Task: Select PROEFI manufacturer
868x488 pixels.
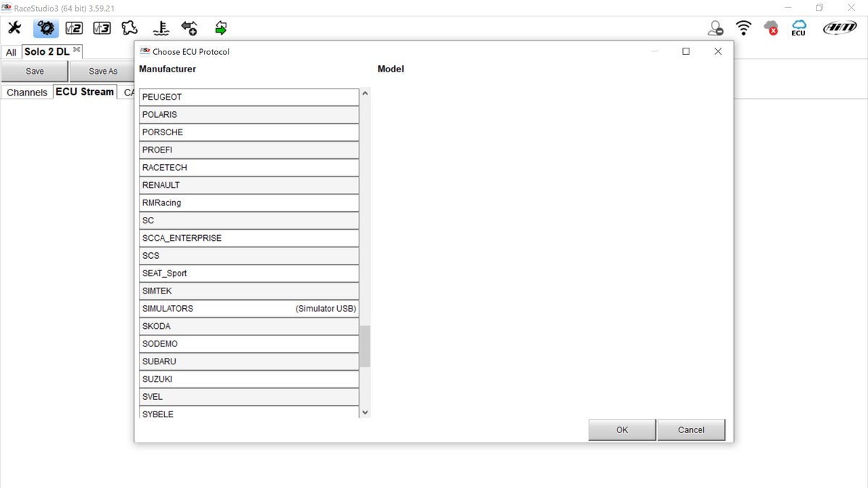Action: [249, 150]
